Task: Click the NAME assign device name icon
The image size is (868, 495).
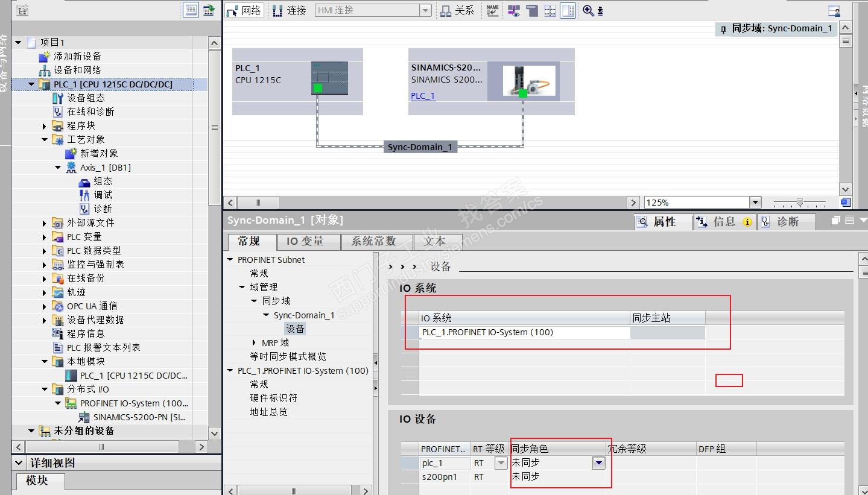Action: pos(493,10)
